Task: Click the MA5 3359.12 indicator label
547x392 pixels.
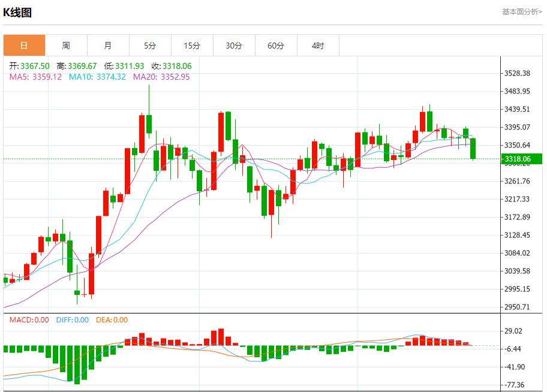Action: click(35, 77)
